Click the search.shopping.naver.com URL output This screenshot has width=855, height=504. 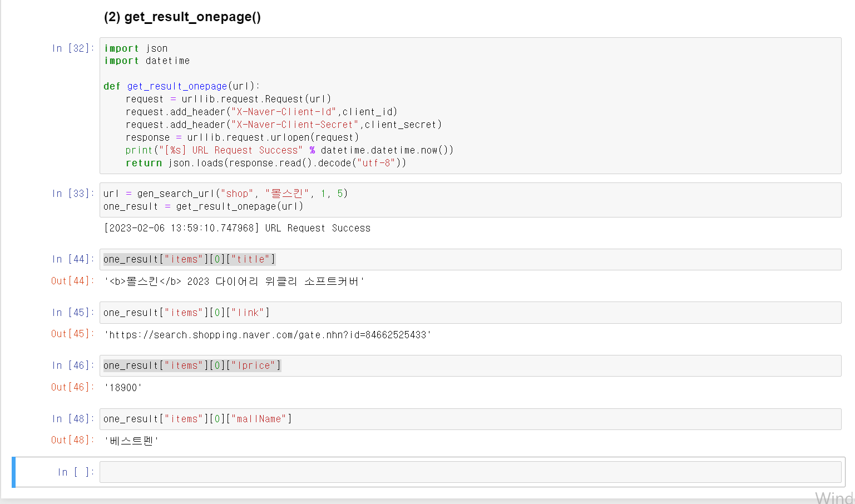(268, 335)
